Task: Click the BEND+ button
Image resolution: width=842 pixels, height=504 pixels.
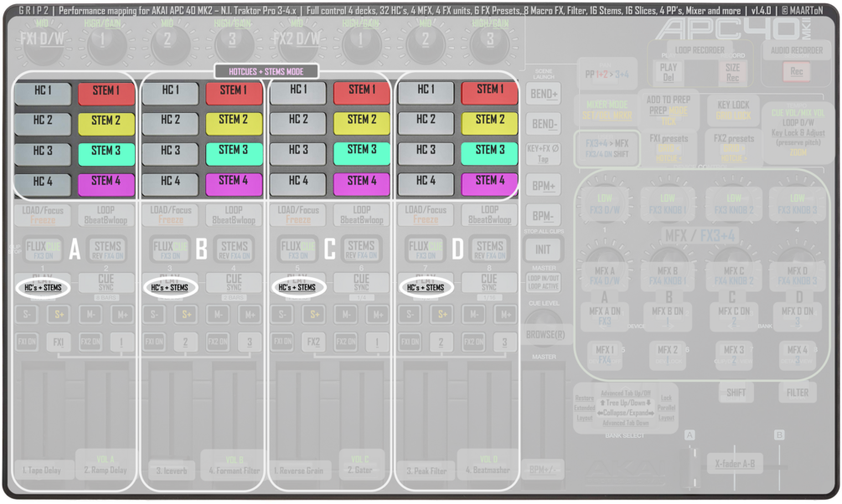Action: point(544,94)
